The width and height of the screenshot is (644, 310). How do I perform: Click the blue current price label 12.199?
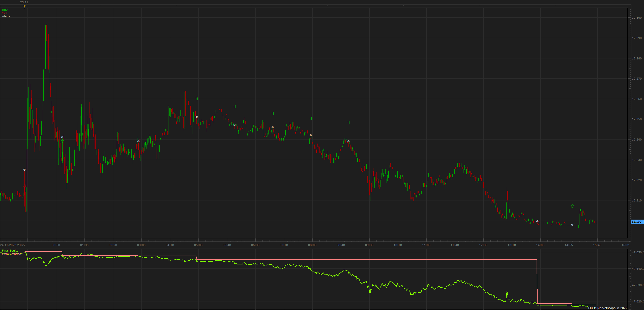[637, 222]
